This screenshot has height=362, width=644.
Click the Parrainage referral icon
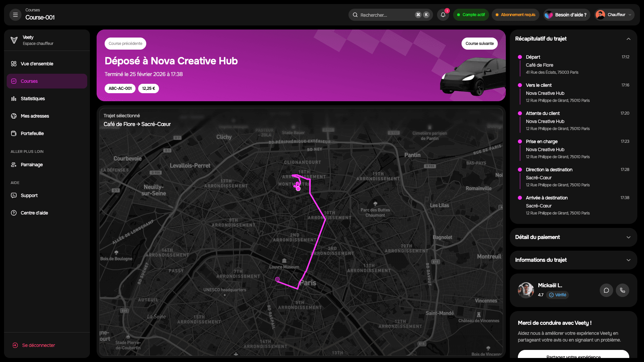click(x=14, y=165)
